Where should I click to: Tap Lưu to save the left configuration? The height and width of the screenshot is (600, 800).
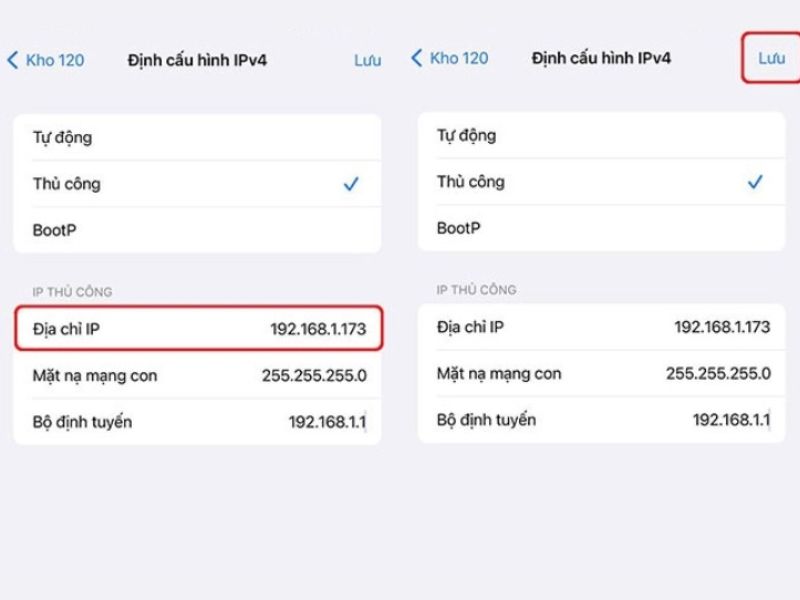click(x=366, y=59)
